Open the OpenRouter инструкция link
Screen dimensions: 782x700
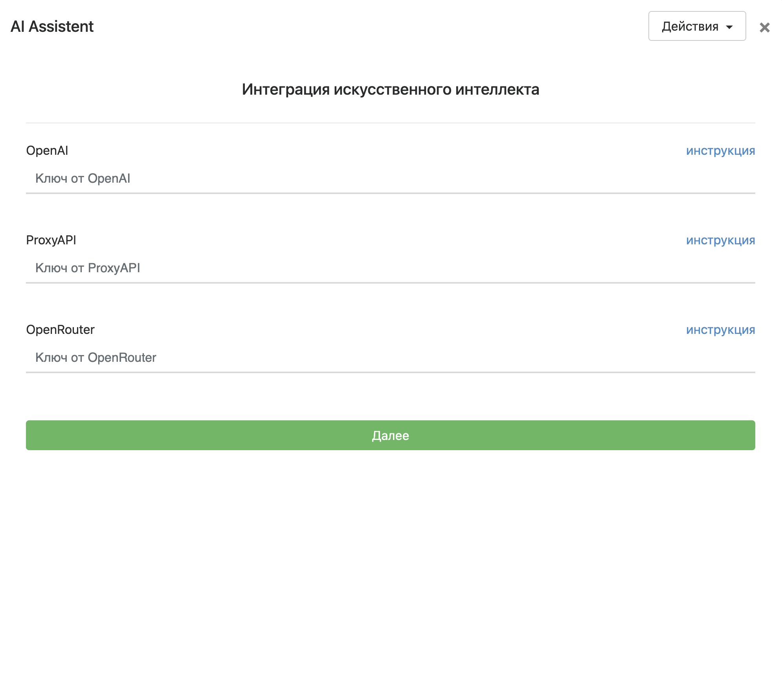(720, 330)
